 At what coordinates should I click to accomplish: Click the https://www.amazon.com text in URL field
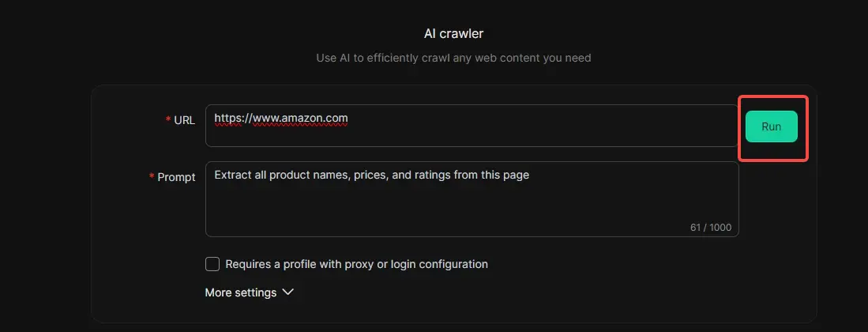tap(281, 119)
